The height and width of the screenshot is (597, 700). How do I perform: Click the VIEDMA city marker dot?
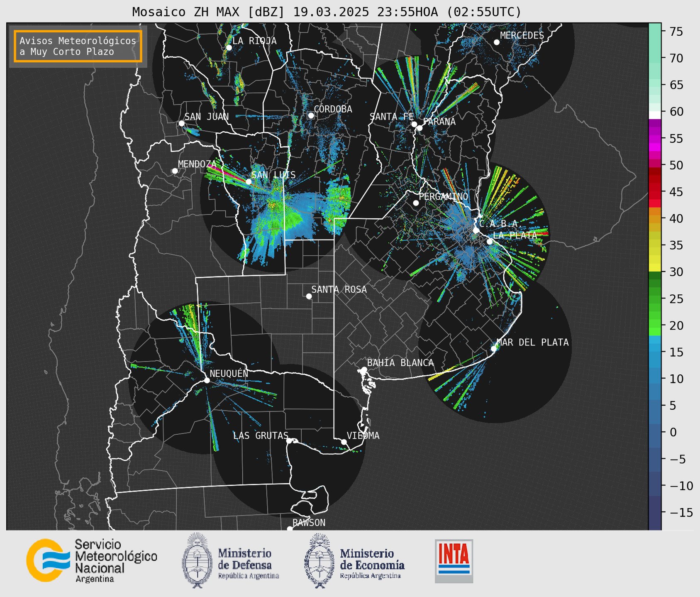[x=344, y=442]
